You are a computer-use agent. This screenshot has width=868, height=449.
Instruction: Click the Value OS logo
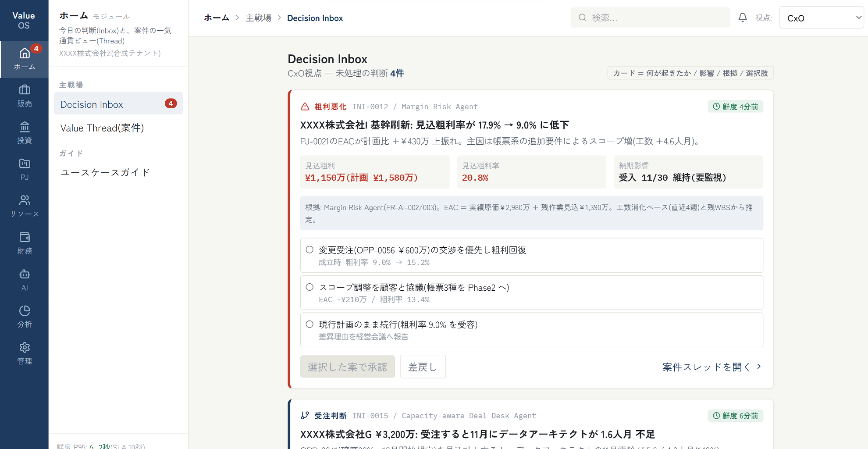[x=24, y=20]
